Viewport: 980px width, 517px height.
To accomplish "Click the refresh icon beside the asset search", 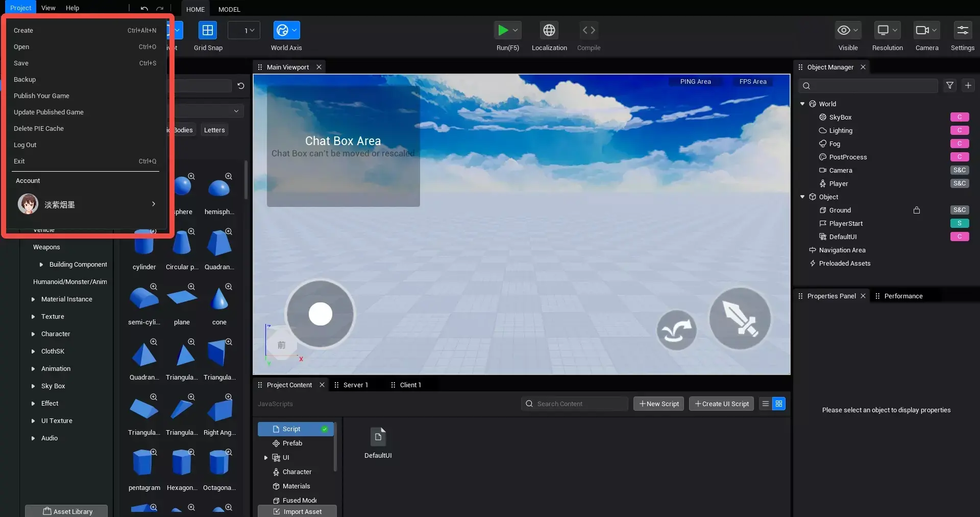I will click(241, 86).
